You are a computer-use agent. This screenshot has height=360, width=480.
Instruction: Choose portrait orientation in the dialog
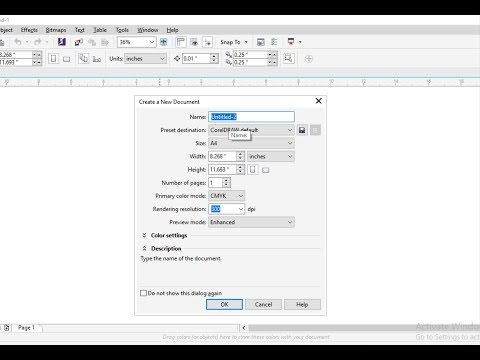[253, 170]
